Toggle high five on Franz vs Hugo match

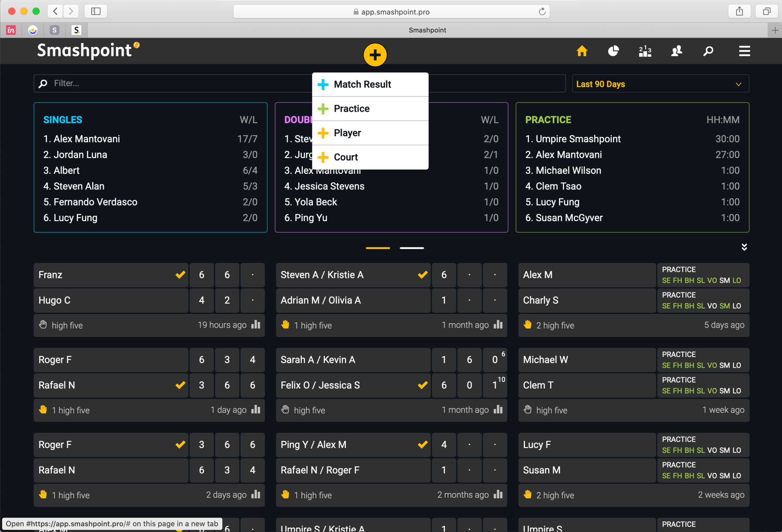[x=43, y=325]
